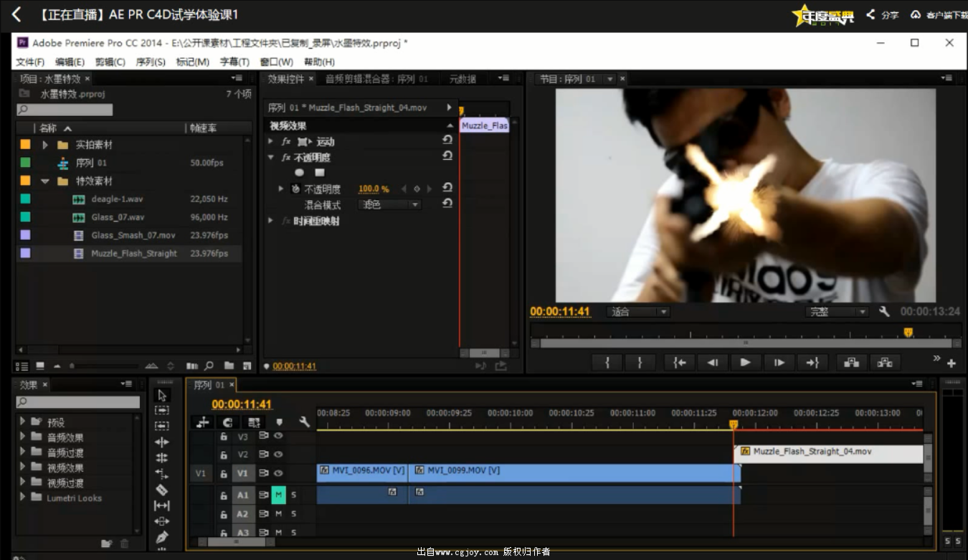Screen dimensions: 968x560
Task: Select the Selection arrow tool
Action: point(162,395)
